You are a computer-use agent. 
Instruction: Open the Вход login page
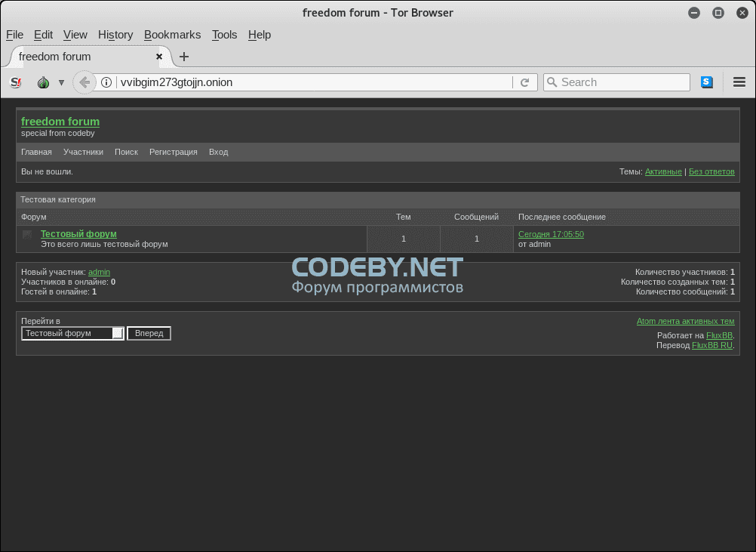click(218, 152)
